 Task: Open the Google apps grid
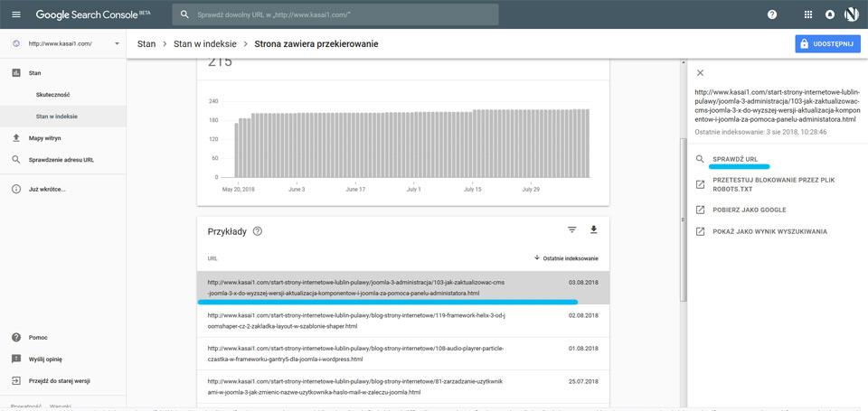pyautogui.click(x=808, y=14)
